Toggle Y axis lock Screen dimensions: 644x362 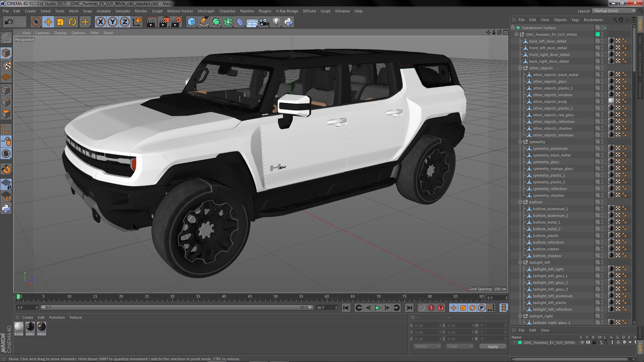click(x=113, y=22)
